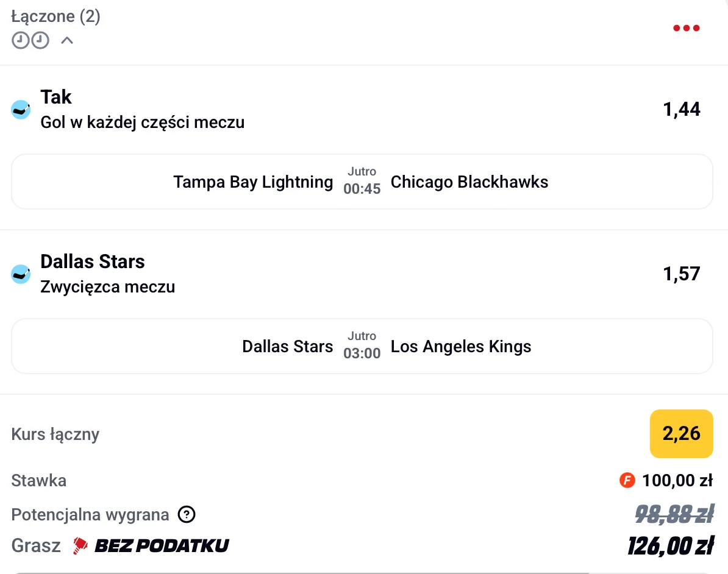
Task: Click the 126,00 zł payout amount
Action: tap(670, 545)
